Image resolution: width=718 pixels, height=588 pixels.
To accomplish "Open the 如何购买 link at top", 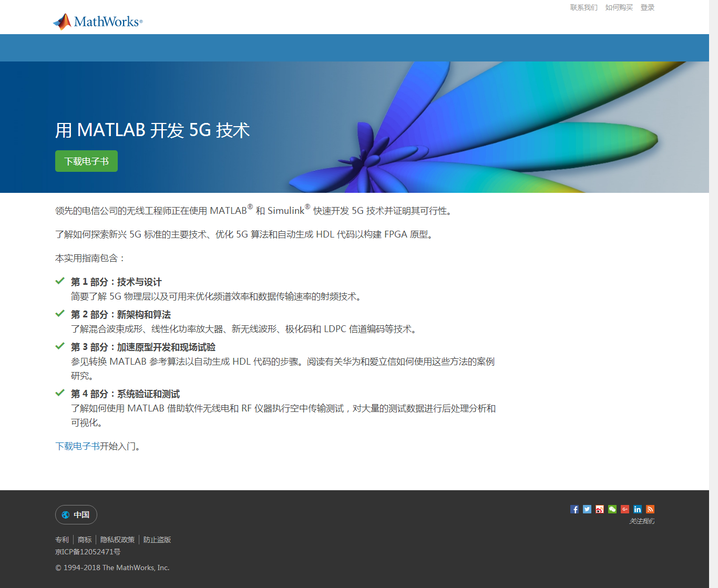I will pos(619,7).
